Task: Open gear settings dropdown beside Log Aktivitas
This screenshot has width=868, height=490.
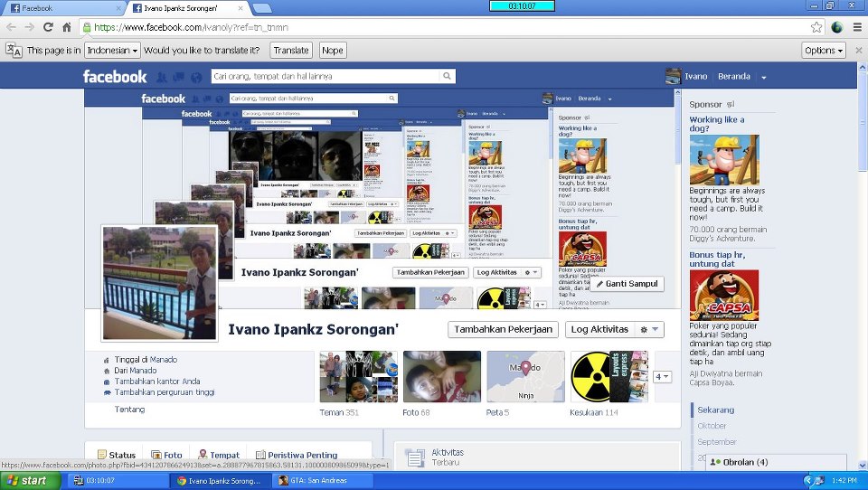Action: (x=649, y=329)
